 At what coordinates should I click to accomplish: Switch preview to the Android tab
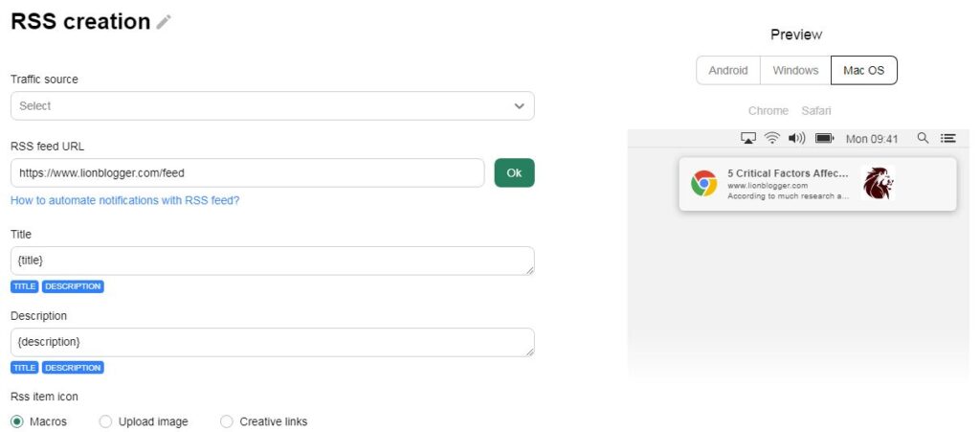728,71
